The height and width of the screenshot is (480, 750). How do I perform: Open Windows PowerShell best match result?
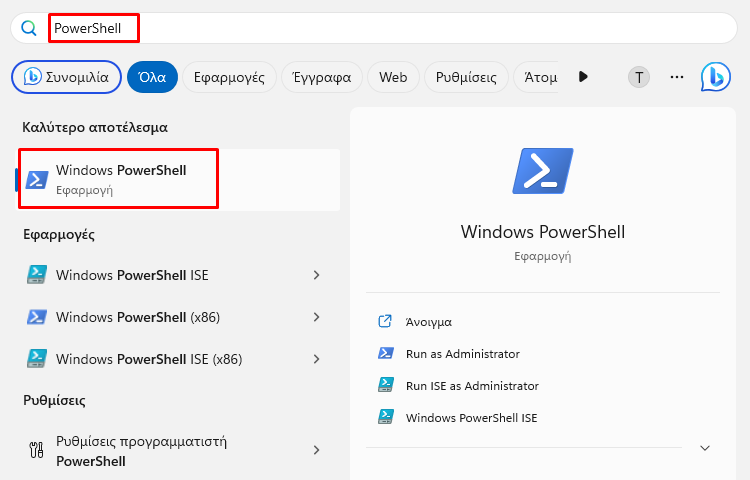point(178,180)
